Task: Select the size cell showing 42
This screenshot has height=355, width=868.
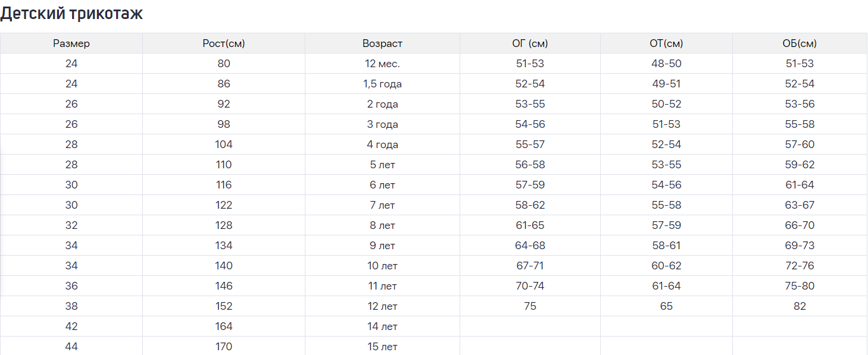Action: click(x=71, y=326)
